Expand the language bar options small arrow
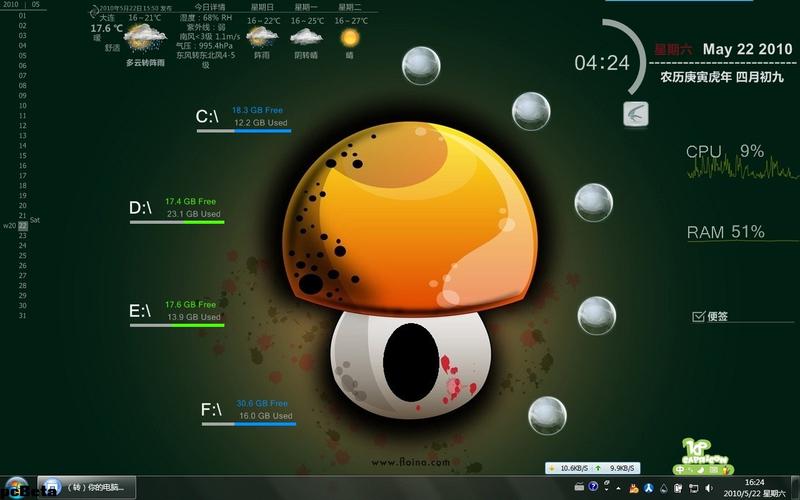This screenshot has height=500, width=800. tap(607, 489)
